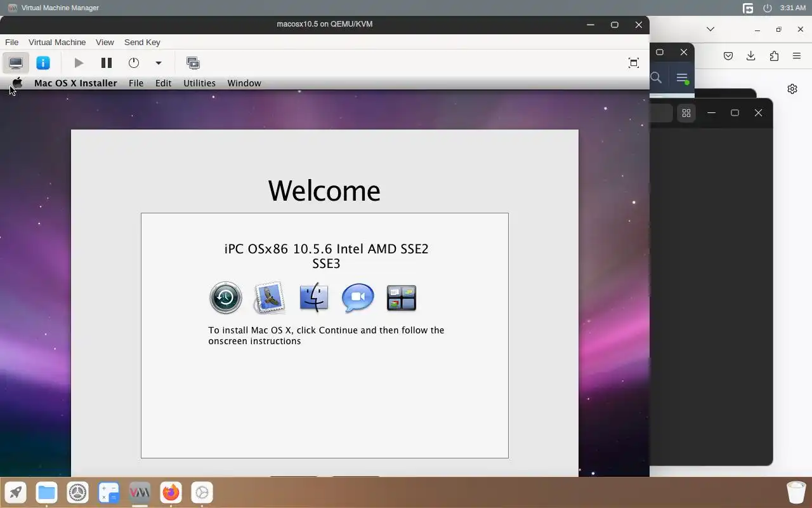Viewport: 812px width, 508px height.
Task: Open Firefox hamburger menu in background window
Action: click(x=797, y=56)
